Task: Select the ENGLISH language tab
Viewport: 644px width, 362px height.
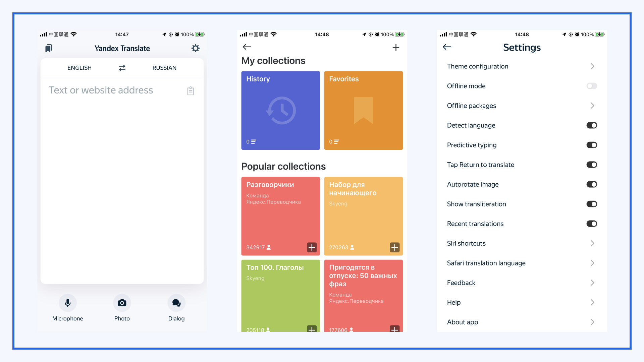Action: 79,68
